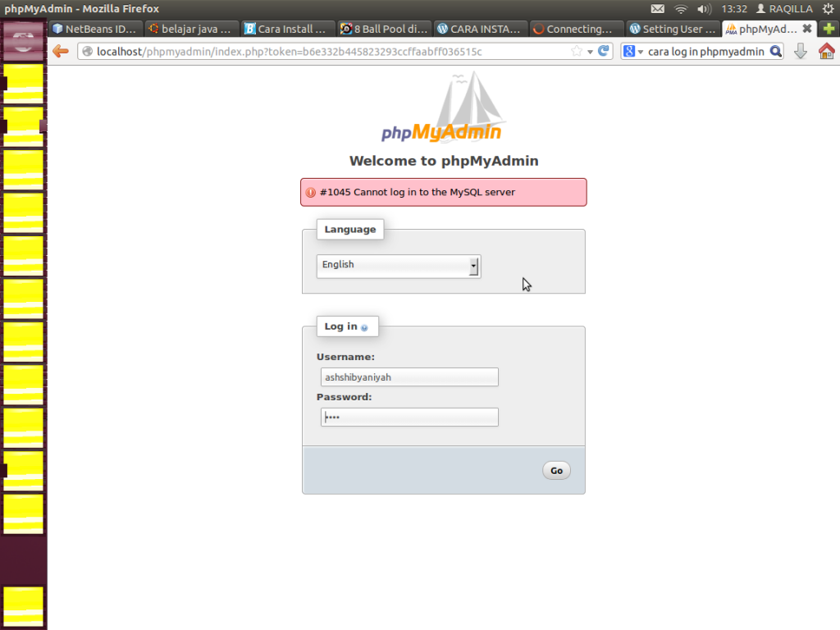The image size is (840, 630).
Task: Open the Ubuntu Dash home launcher icon
Action: pos(23,41)
